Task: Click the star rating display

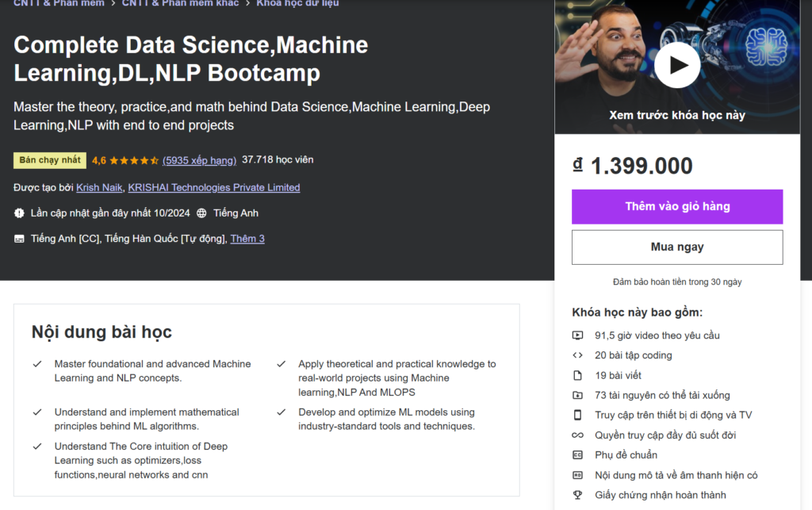Action: pos(134,160)
